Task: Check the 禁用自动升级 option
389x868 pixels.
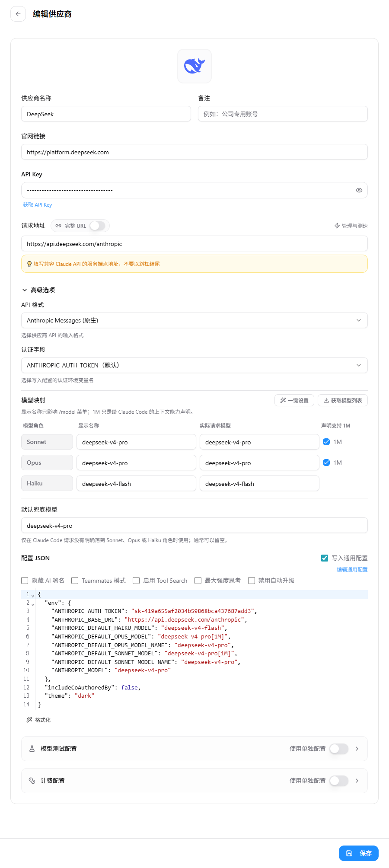Action: pyautogui.click(x=252, y=581)
